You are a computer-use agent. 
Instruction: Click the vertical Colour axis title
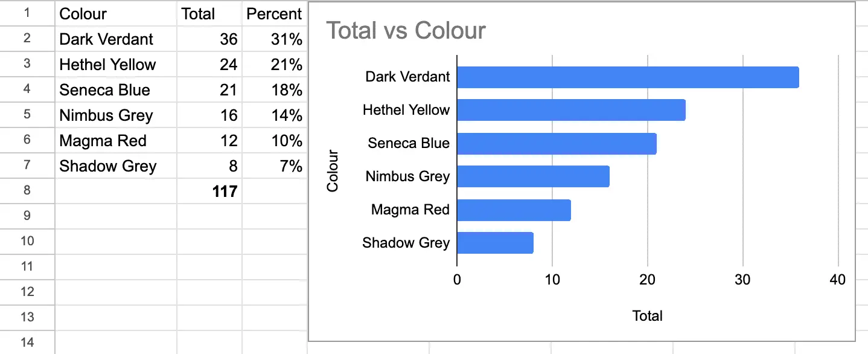333,170
